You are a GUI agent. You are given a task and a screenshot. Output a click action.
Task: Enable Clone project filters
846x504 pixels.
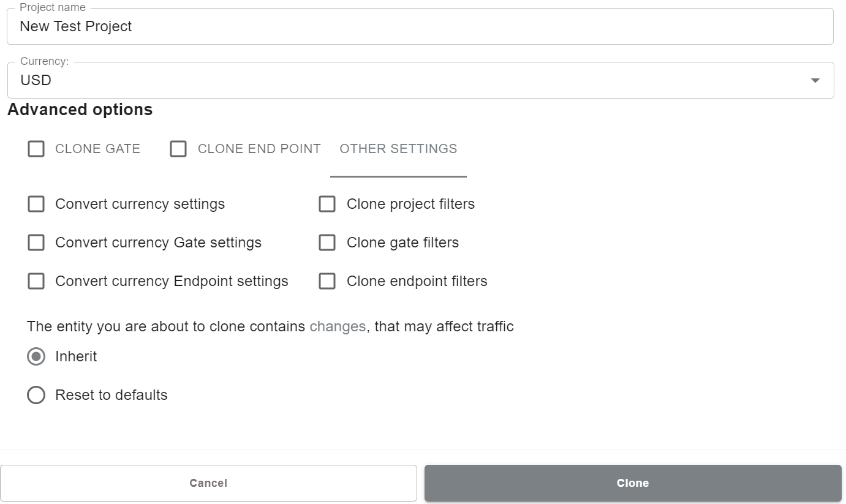tap(327, 204)
